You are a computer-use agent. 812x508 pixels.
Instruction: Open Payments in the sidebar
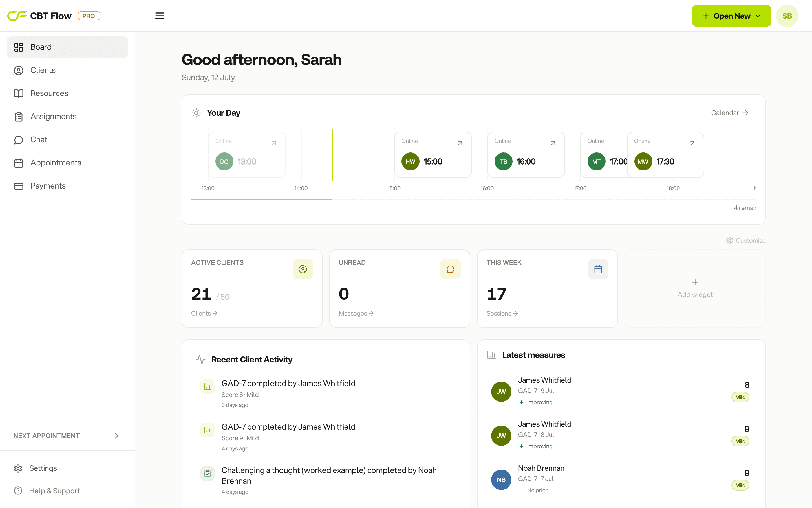tap(67, 186)
